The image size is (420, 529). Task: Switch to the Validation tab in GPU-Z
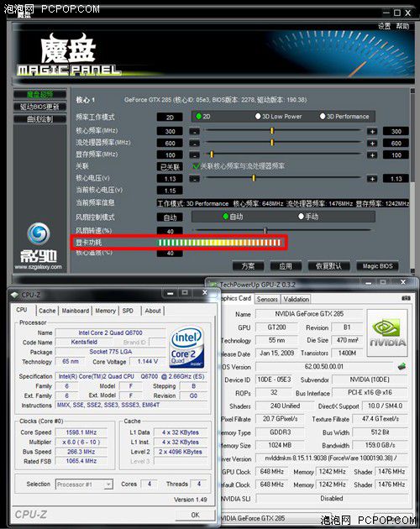point(296,299)
